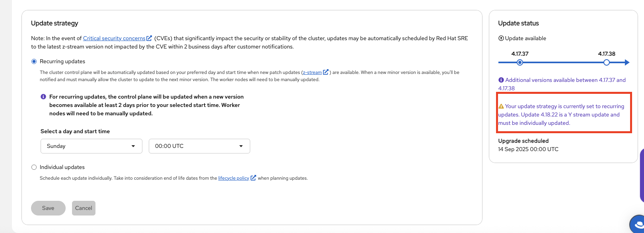Select the Individual updates radio option
Screen dimensions: 644x233
34,167
